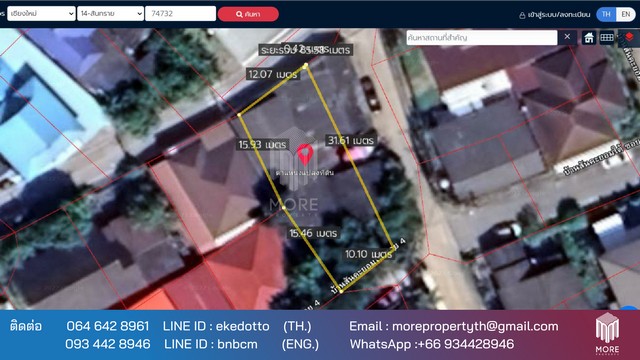Open the grid measurement tool icon
Viewport: 640px width, 360px height.
point(607,38)
